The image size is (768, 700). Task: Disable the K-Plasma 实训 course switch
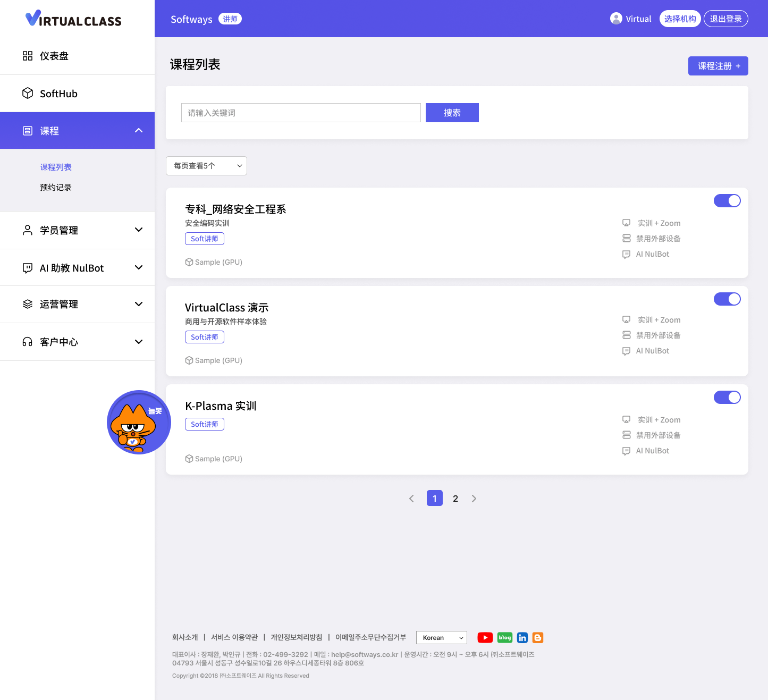pos(727,397)
